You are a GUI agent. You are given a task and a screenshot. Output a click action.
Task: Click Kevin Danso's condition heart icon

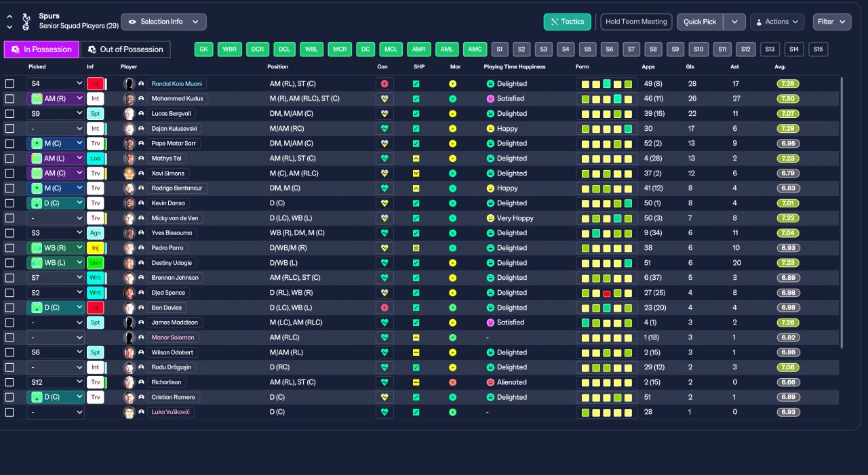tap(384, 203)
